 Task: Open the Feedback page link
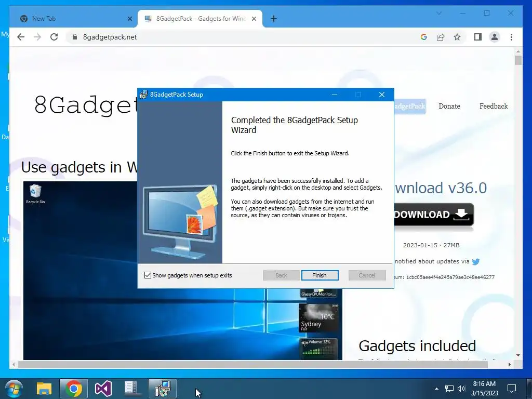pos(494,106)
